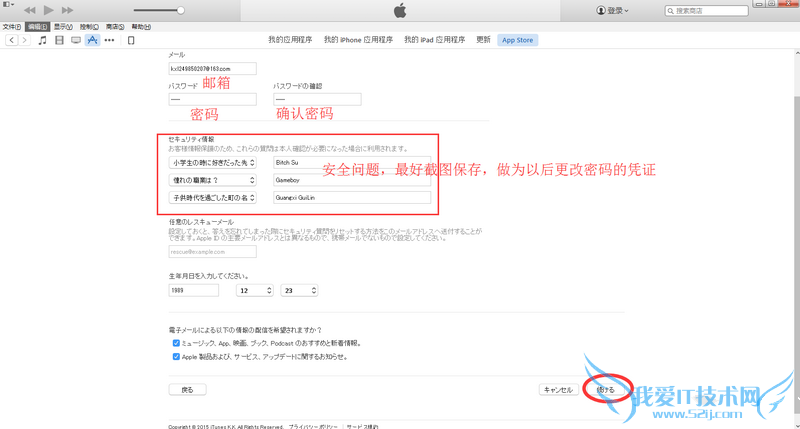Click the password confirmation field

(x=317, y=99)
